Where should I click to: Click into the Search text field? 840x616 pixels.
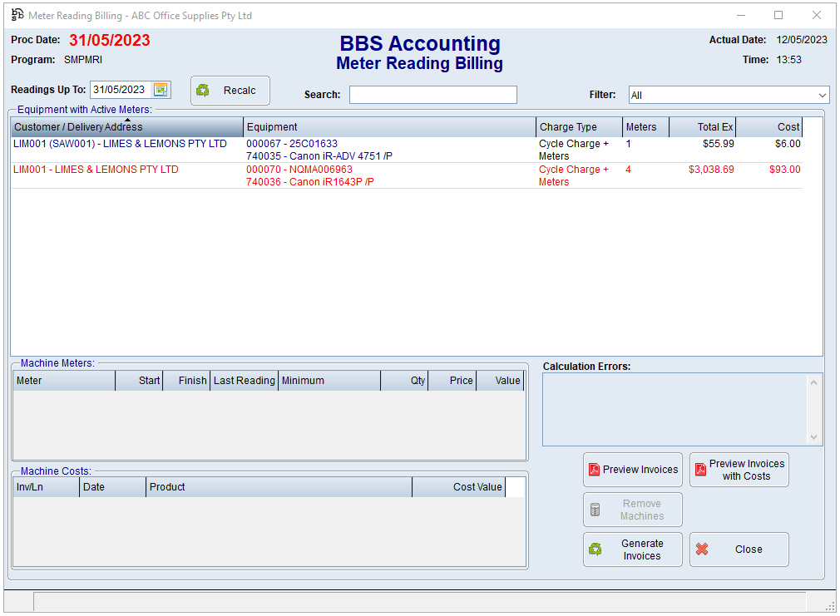432,95
